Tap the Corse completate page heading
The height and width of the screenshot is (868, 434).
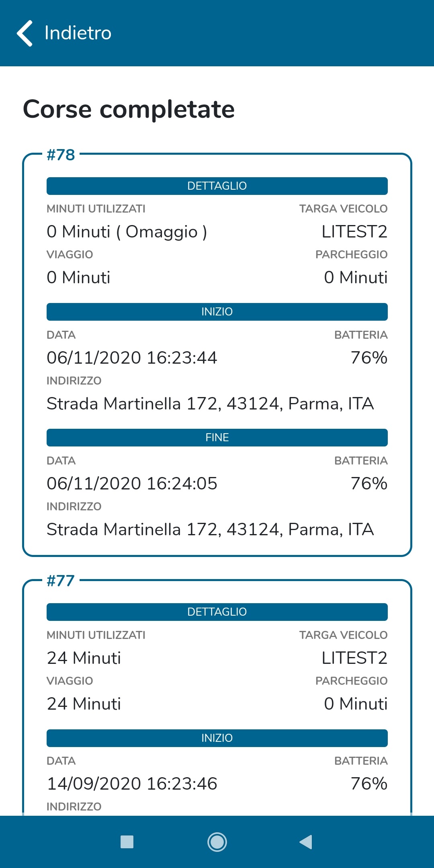129,109
